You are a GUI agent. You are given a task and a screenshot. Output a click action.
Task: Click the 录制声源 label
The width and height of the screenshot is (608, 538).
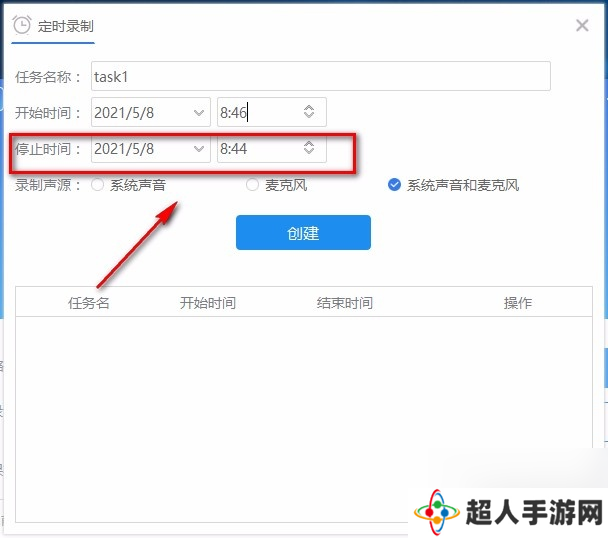(48, 185)
